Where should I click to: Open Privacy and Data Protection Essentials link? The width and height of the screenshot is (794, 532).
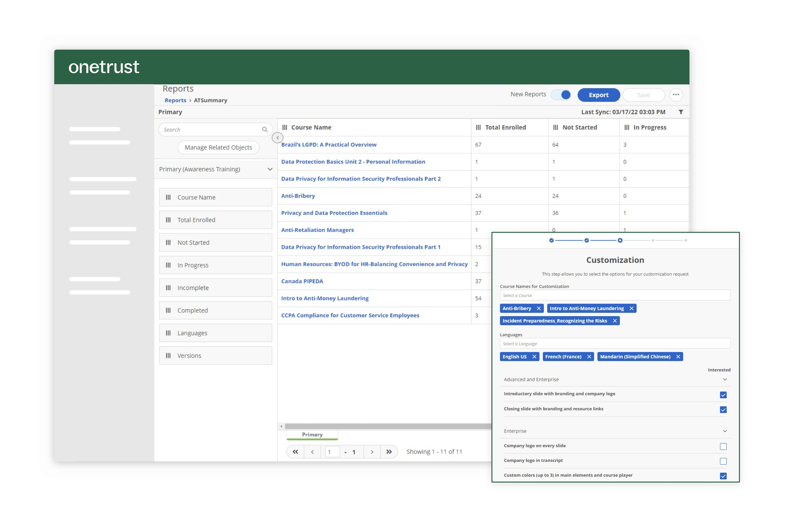334,213
